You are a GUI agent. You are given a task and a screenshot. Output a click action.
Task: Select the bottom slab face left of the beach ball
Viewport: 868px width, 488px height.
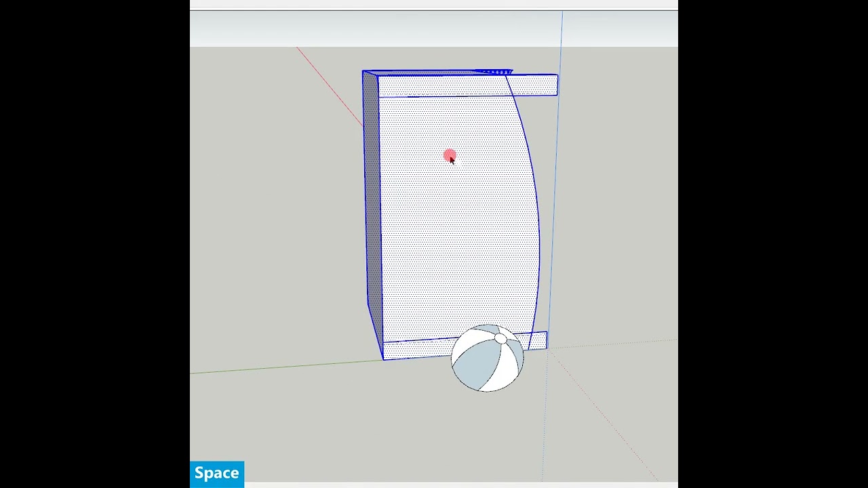[x=417, y=349]
